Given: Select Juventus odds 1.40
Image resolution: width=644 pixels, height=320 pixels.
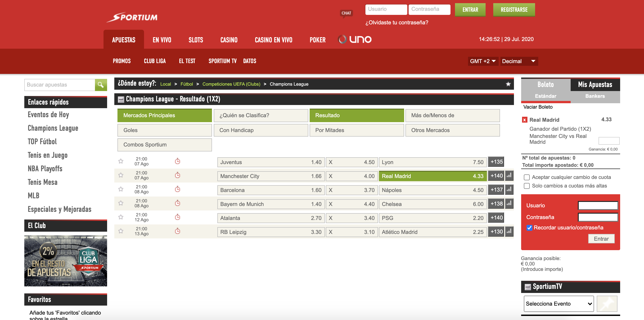Looking at the screenshot, I should pyautogui.click(x=271, y=162).
